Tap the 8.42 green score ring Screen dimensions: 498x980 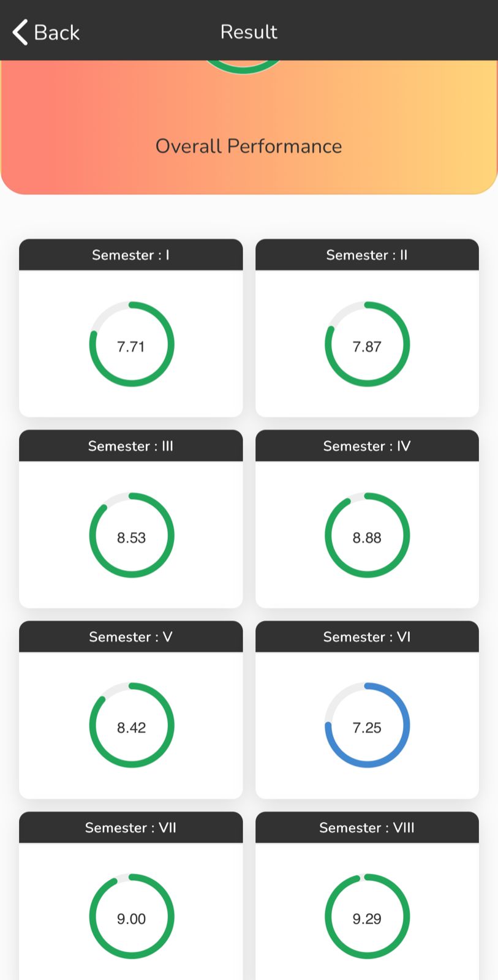click(x=131, y=726)
